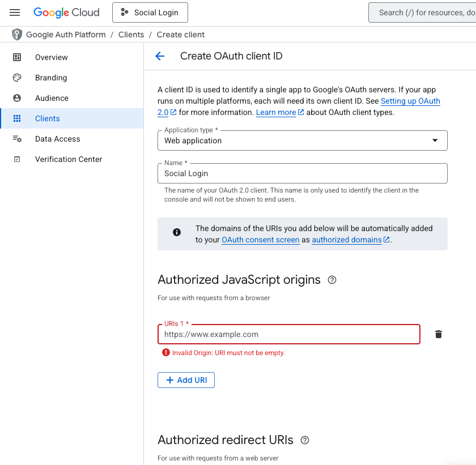Viewport: 476px width, 465px height.
Task: Open the Social Login project selector
Action: coord(150,12)
